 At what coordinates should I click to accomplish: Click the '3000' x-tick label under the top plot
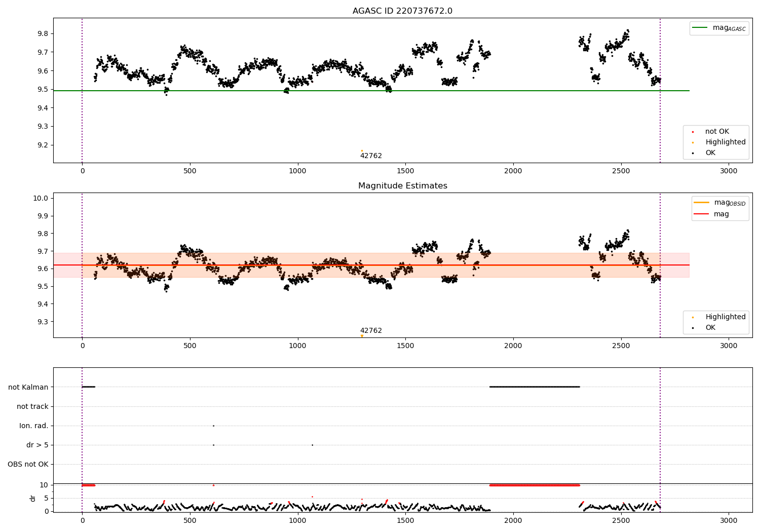(x=729, y=171)
